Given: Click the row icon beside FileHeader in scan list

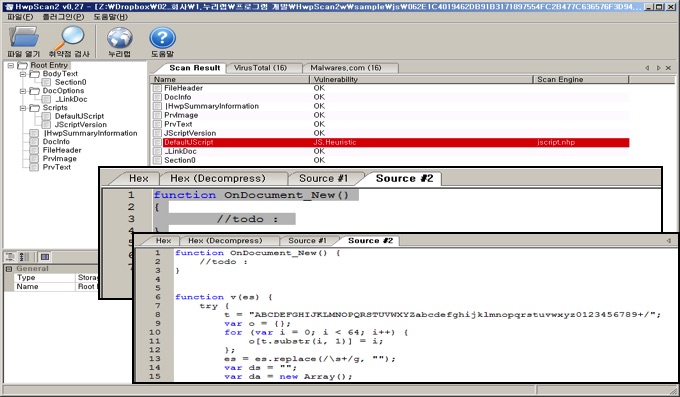Looking at the screenshot, I should 157,88.
